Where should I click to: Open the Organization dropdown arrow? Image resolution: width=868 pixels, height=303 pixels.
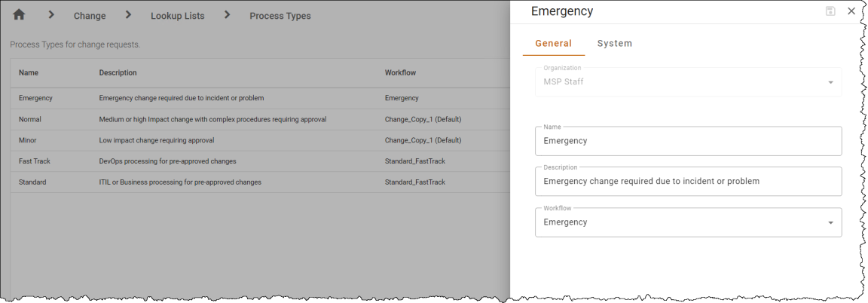pos(830,83)
